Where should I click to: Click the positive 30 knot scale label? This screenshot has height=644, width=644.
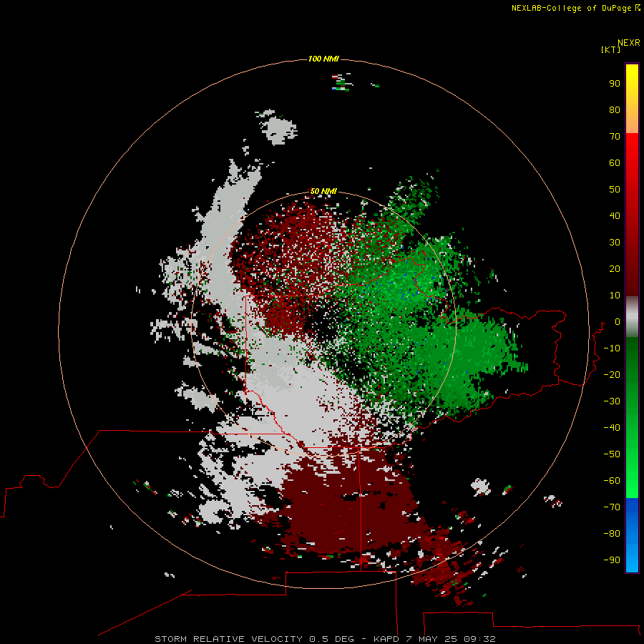pyautogui.click(x=615, y=243)
